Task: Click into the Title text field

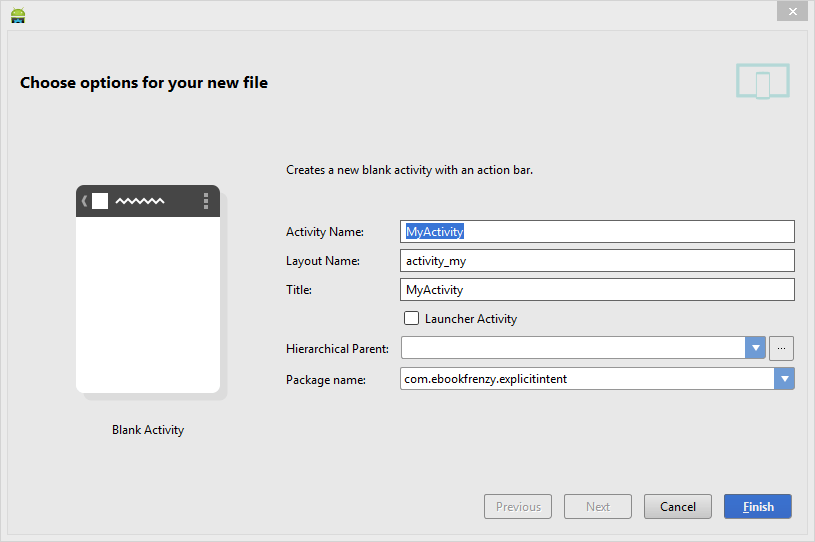Action: pyautogui.click(x=597, y=290)
